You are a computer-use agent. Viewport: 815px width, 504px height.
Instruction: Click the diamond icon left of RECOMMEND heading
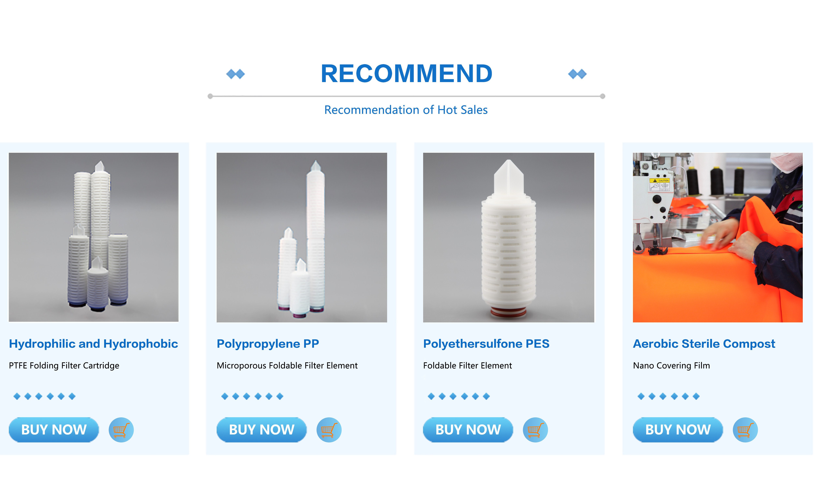236,74
